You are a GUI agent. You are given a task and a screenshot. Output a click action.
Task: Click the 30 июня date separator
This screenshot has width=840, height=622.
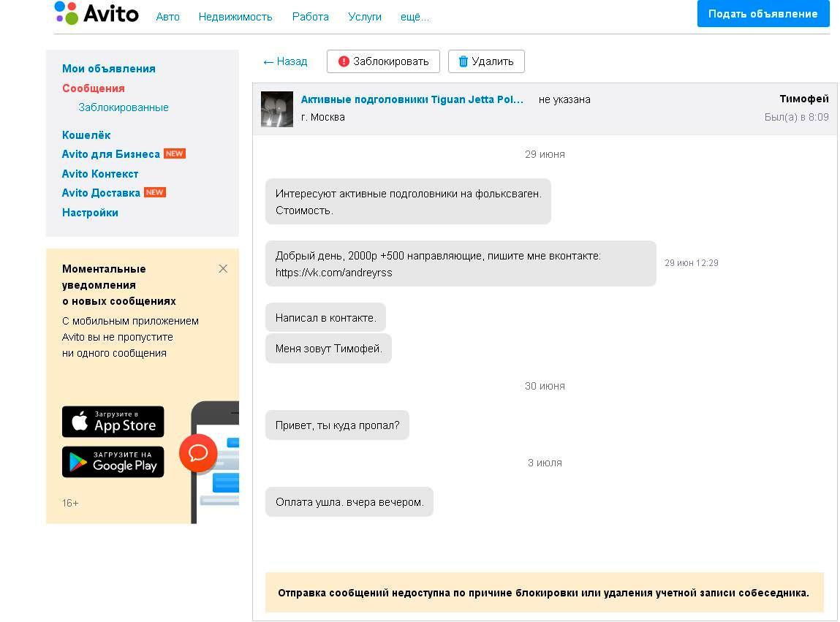coord(545,386)
